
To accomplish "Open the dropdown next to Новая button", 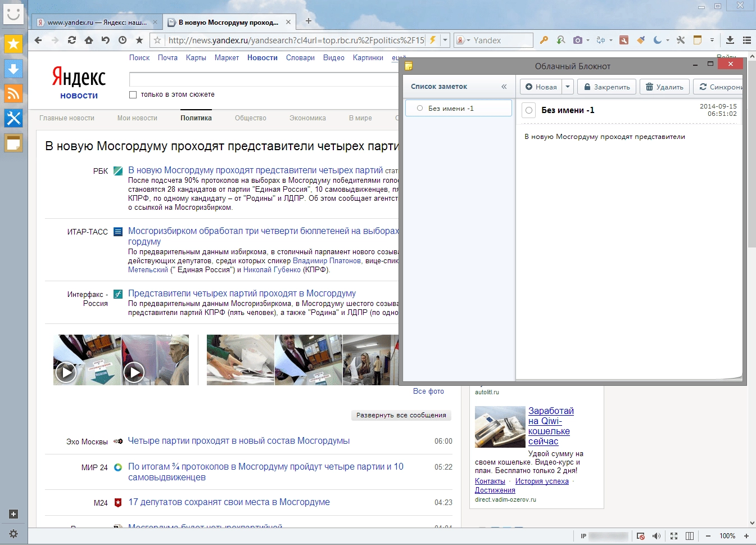I will click(x=568, y=87).
